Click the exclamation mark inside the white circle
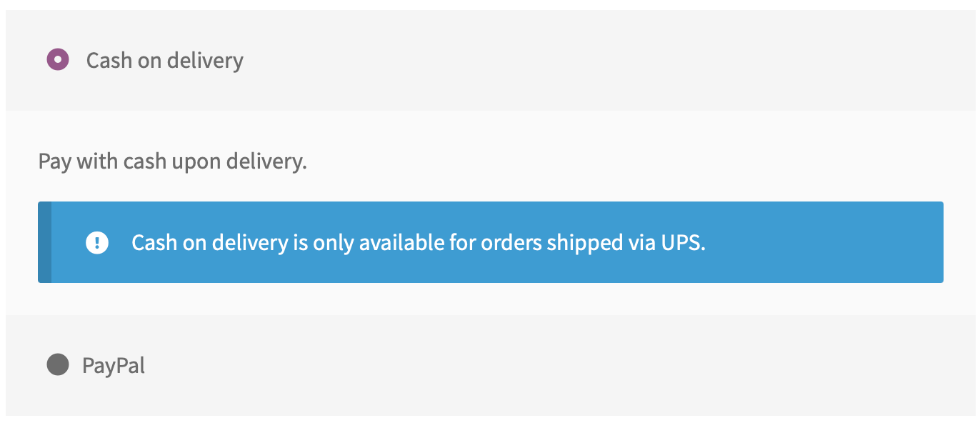This screenshot has width=980, height=423. (98, 242)
